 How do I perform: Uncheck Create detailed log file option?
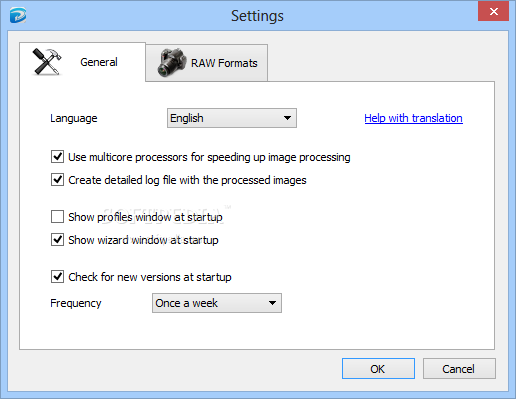click(x=57, y=180)
